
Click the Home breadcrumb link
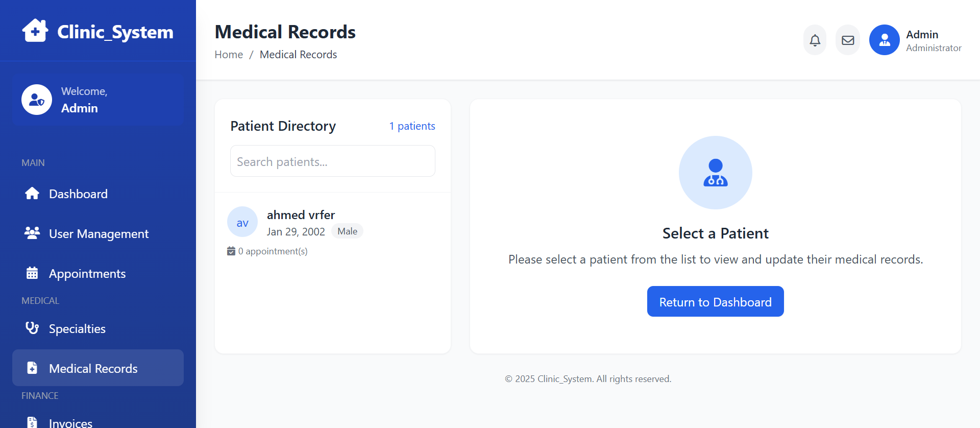point(229,55)
